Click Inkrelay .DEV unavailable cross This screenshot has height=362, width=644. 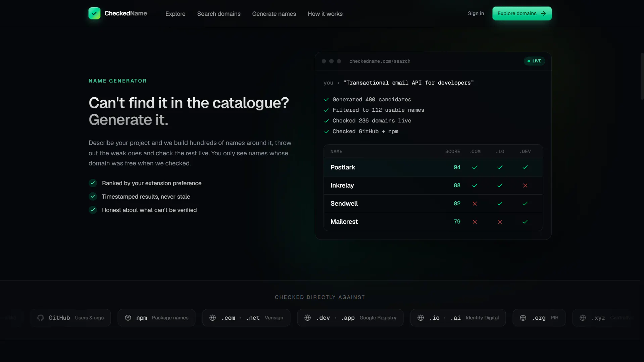tap(525, 185)
